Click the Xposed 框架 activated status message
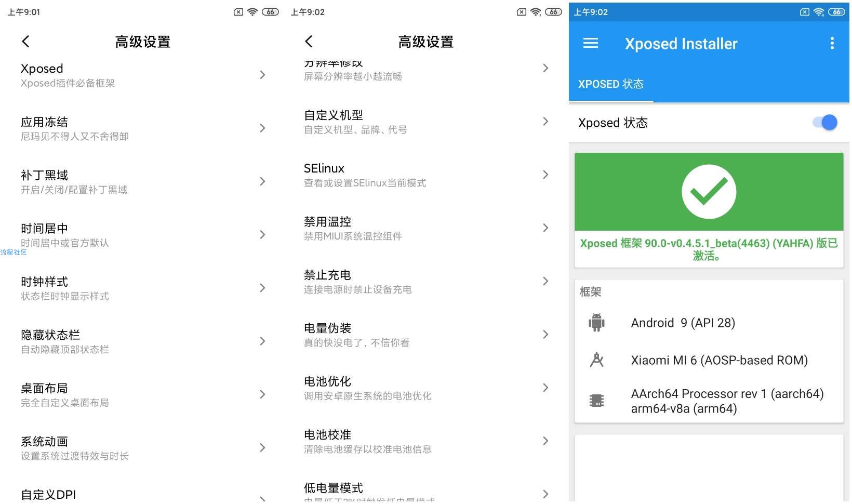The height and width of the screenshot is (504, 852). coord(709,249)
